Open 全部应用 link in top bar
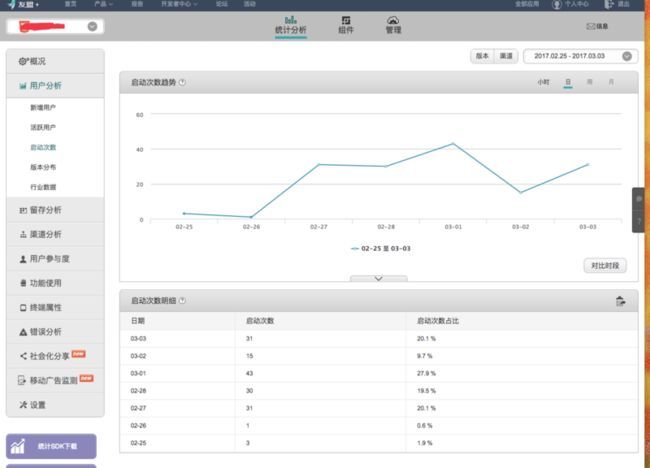 click(x=527, y=4)
